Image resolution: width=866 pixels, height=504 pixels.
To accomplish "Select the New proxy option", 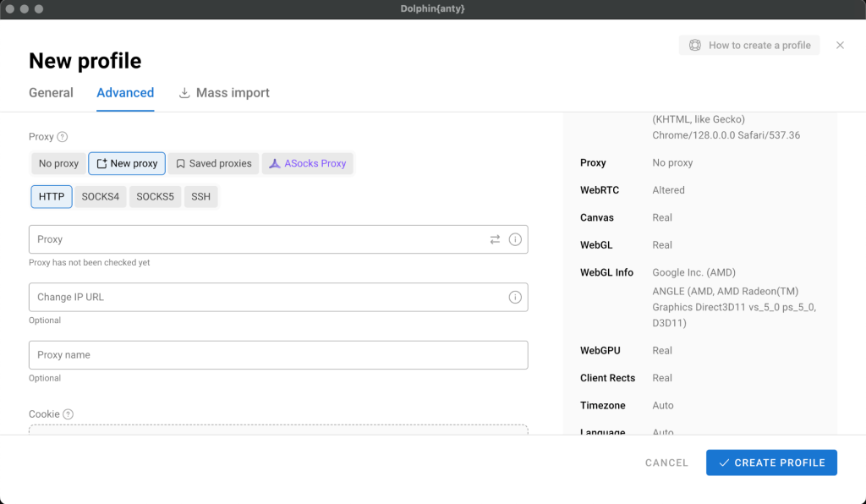I will pos(127,163).
